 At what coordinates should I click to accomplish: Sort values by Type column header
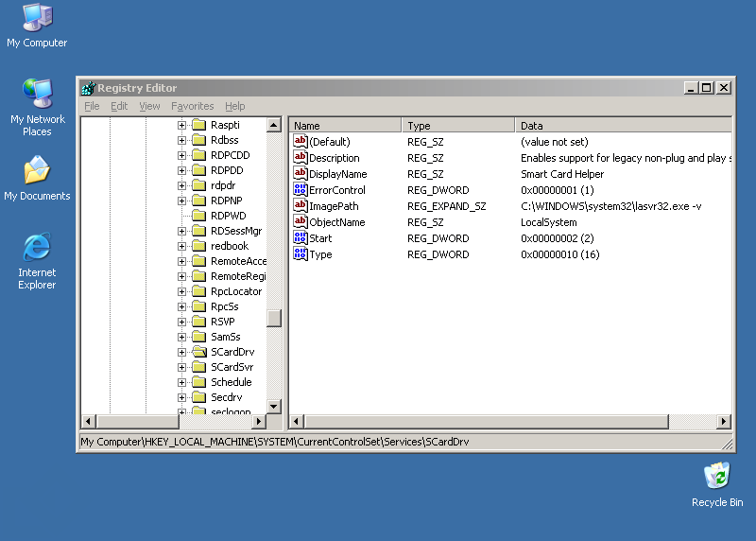(x=458, y=126)
